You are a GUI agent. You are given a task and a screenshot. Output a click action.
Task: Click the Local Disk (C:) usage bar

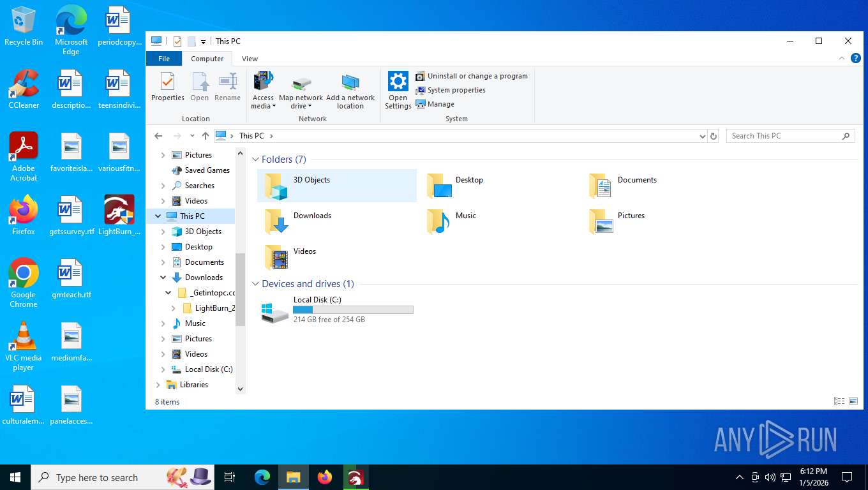click(353, 310)
